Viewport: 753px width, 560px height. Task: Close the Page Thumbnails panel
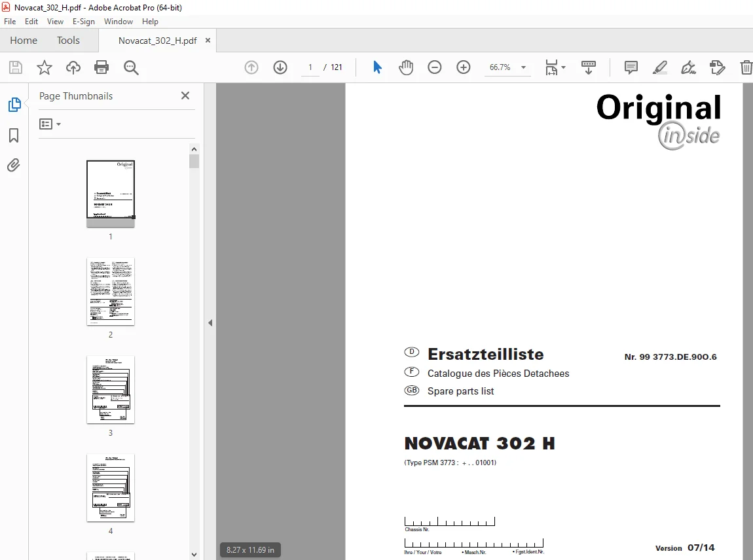tap(185, 96)
